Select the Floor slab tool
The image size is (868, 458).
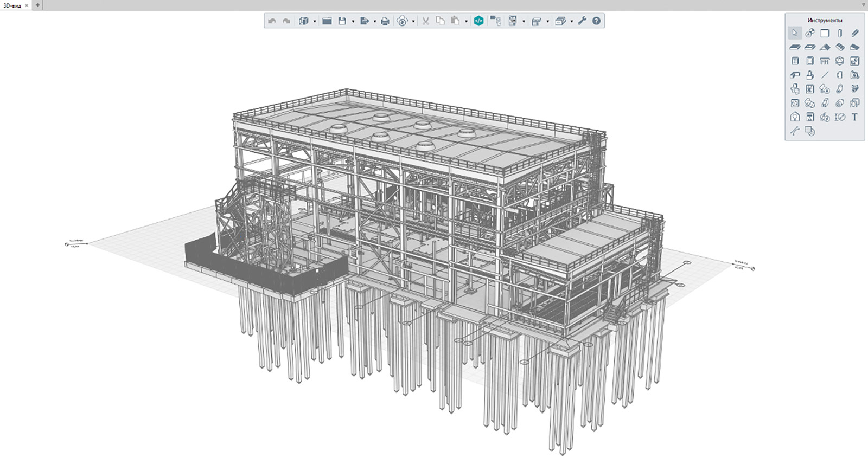[x=795, y=47]
